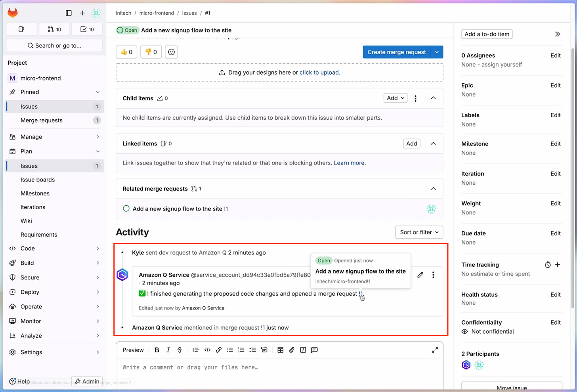Screen dimensions: 577x392
Task: Click the Amazon Q Service participant avatar
Action: [466, 365]
